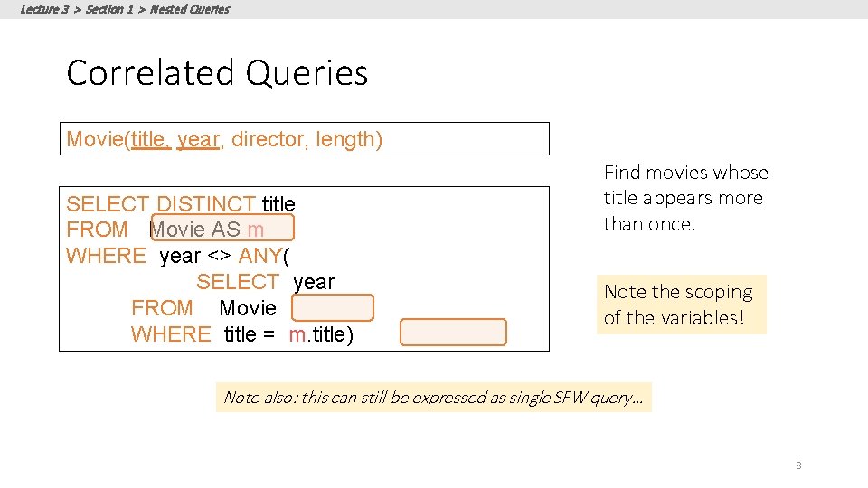Click the 'Note also: this can still' note
This screenshot has height=488, width=868.
(433, 398)
